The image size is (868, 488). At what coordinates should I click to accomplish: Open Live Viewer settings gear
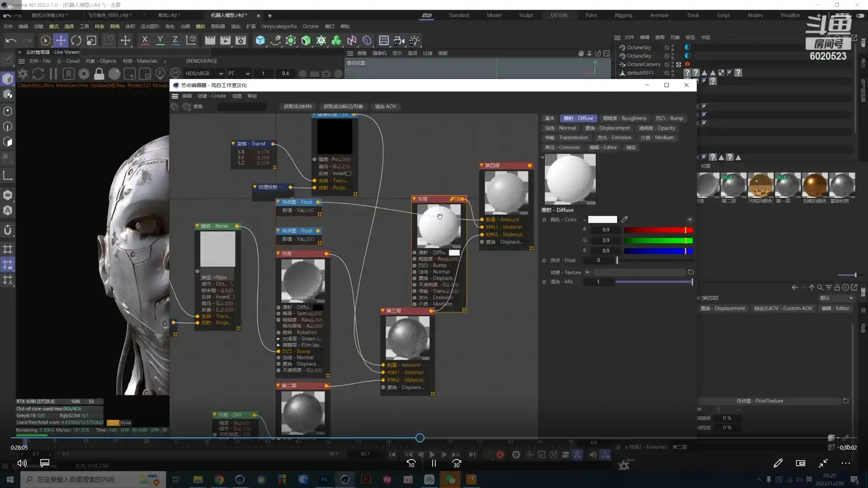(84, 74)
